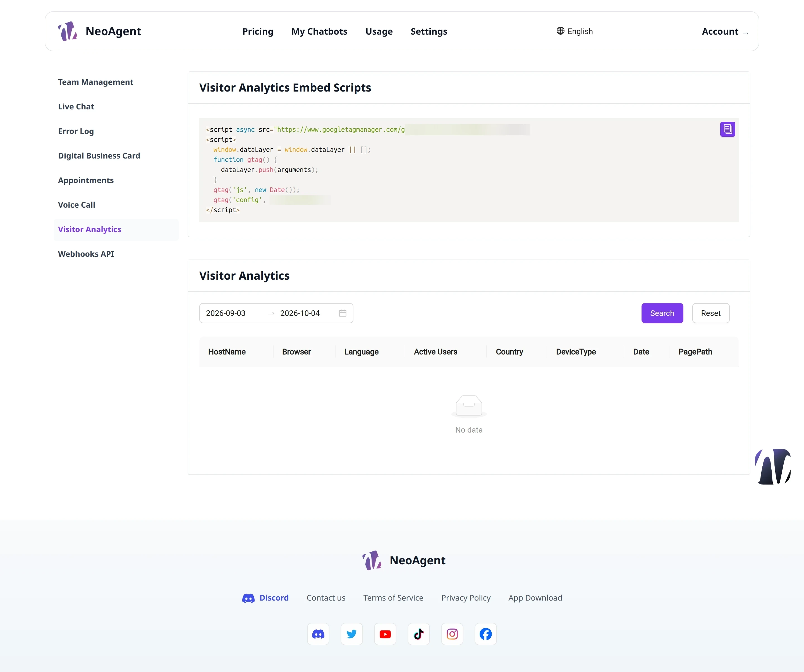Open the Contact us link
The height and width of the screenshot is (672, 804).
[326, 598]
